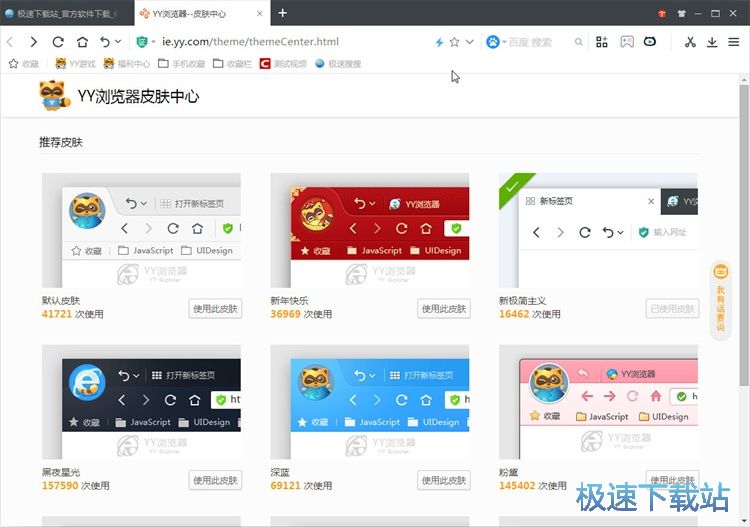Open the dark 黑夜星光 skin preview

[141, 402]
